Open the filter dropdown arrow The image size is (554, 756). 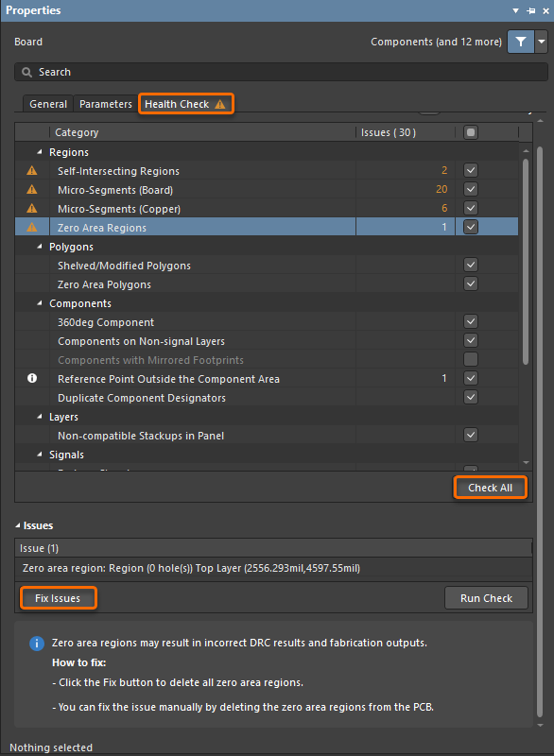(x=542, y=42)
